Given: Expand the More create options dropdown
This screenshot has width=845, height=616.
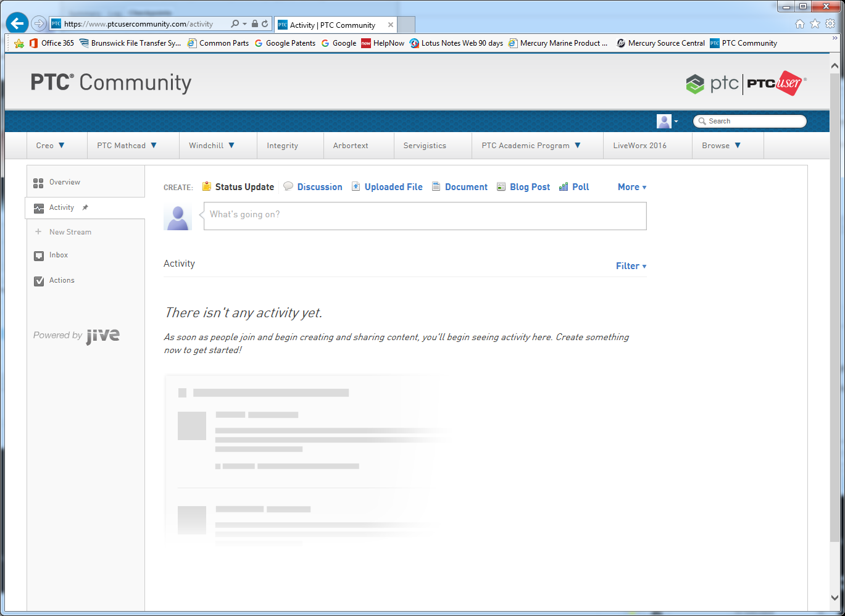Looking at the screenshot, I should [632, 187].
